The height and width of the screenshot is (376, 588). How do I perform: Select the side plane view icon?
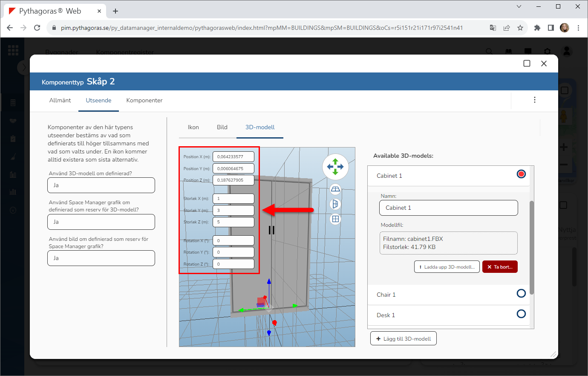(x=335, y=204)
